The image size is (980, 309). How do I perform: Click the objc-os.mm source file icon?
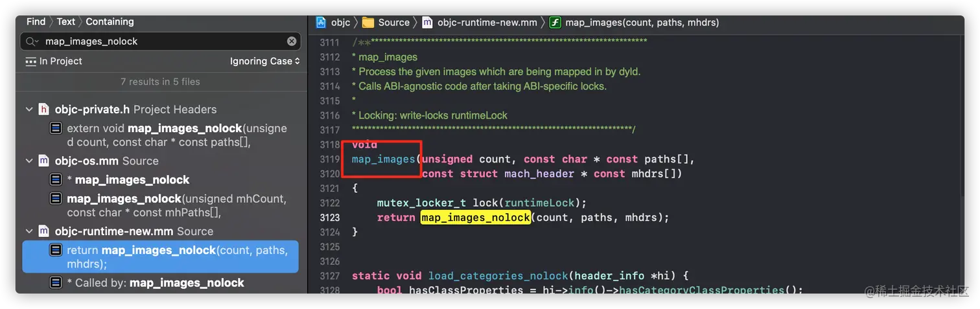43,161
